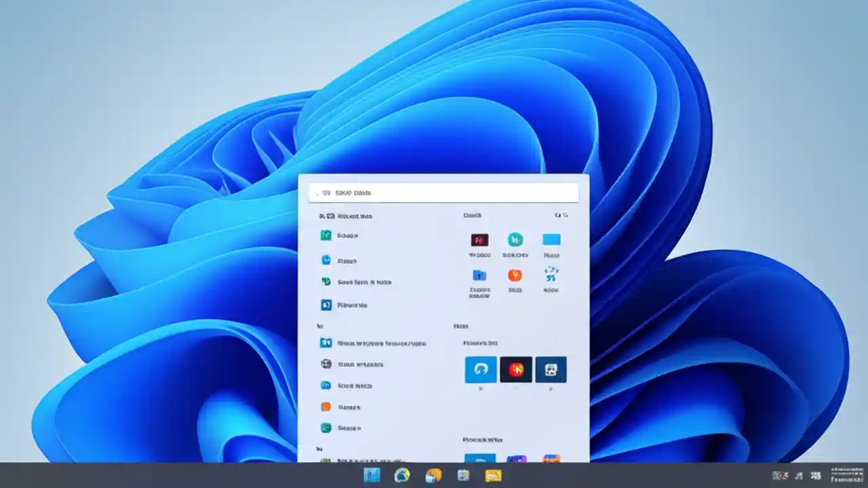Viewport: 868px width, 488px height.
Task: Open the Start button on the taskbar
Action: [x=372, y=475]
